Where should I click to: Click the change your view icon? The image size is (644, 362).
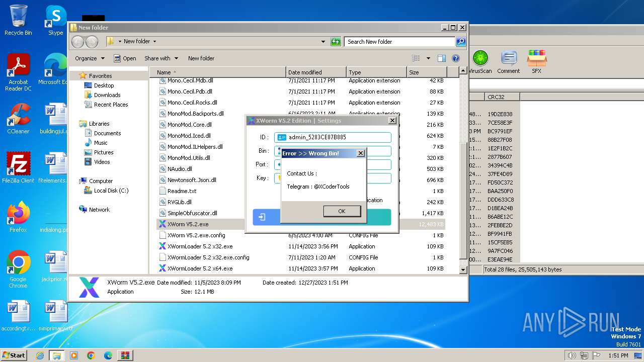coord(416,58)
